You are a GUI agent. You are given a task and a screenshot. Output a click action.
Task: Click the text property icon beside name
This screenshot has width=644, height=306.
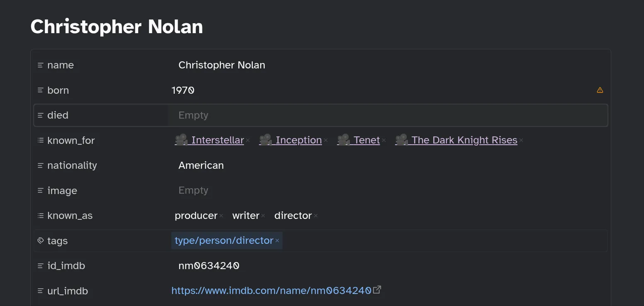40,65
